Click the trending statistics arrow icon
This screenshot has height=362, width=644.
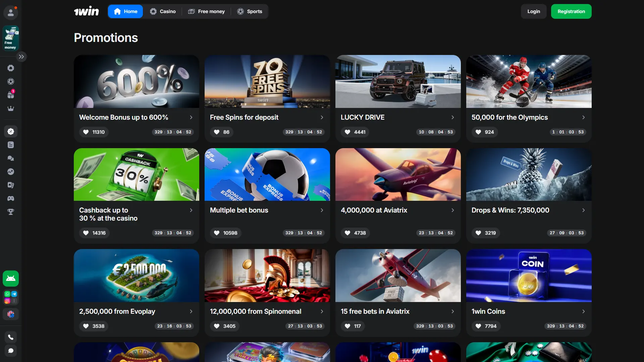tap(11, 172)
